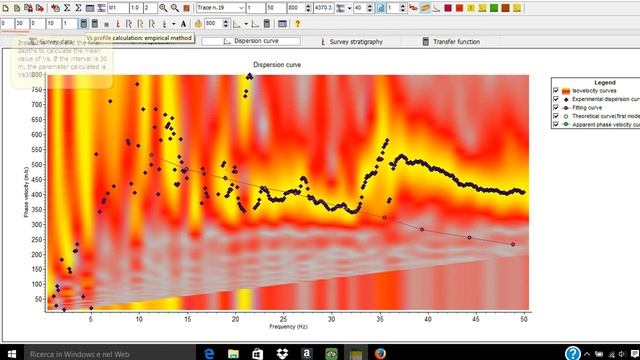Image resolution: width=640 pixels, height=360 pixels.
Task: Click the Legend heading
Action: pyautogui.click(x=604, y=82)
